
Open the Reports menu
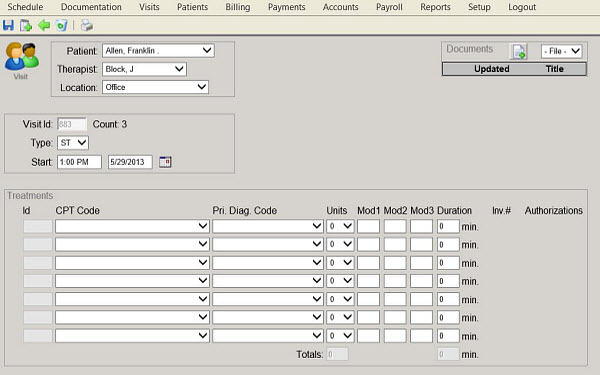(435, 7)
